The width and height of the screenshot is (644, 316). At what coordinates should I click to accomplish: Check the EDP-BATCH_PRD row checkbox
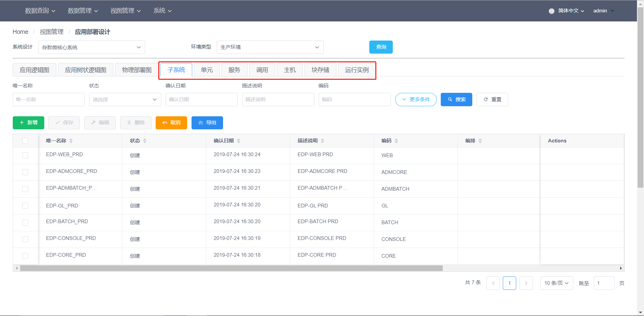(25, 223)
